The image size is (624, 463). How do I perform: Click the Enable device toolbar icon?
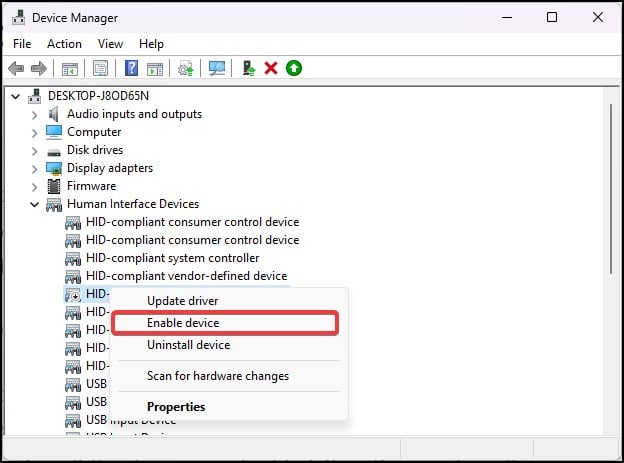click(249, 68)
